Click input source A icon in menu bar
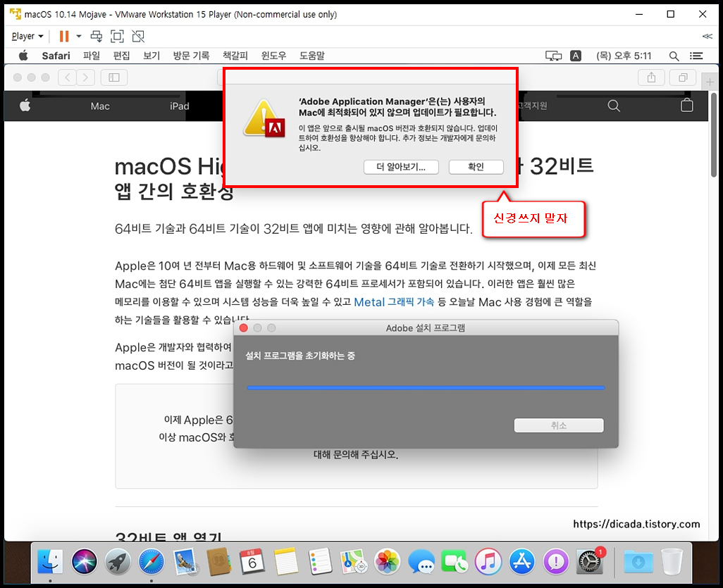 coord(575,56)
